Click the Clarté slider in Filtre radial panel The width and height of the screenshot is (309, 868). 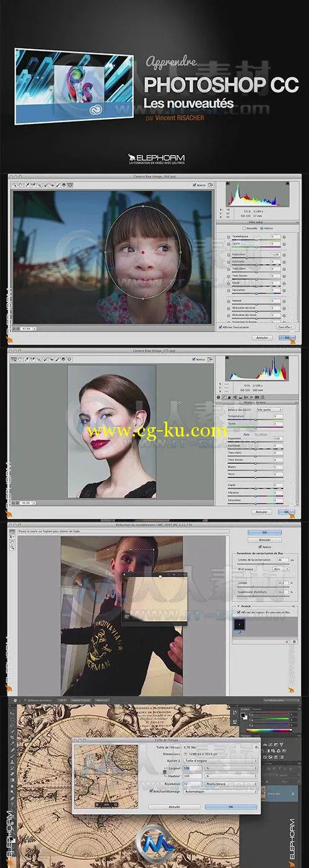[256, 286]
